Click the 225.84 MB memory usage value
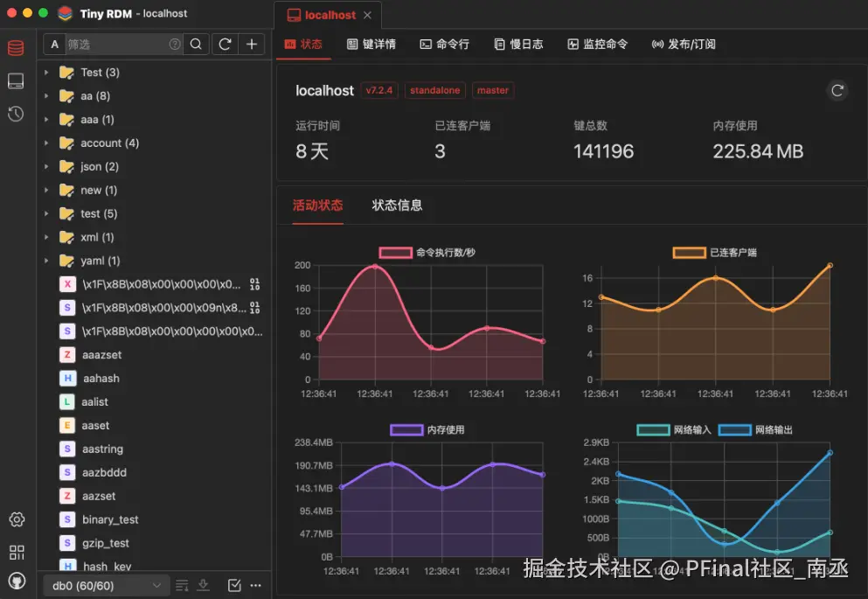The width and height of the screenshot is (868, 599). click(758, 151)
